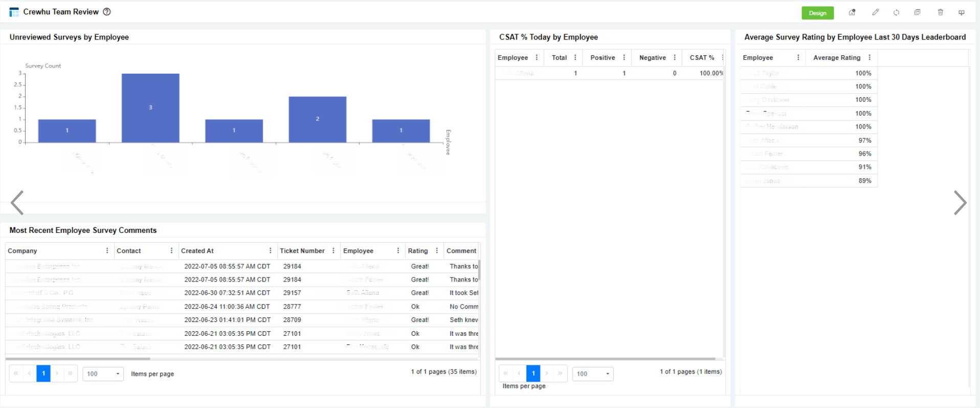The image size is (980, 408).
Task: Refresh the dashboard with the circular arrows icon
Action: point(896,13)
